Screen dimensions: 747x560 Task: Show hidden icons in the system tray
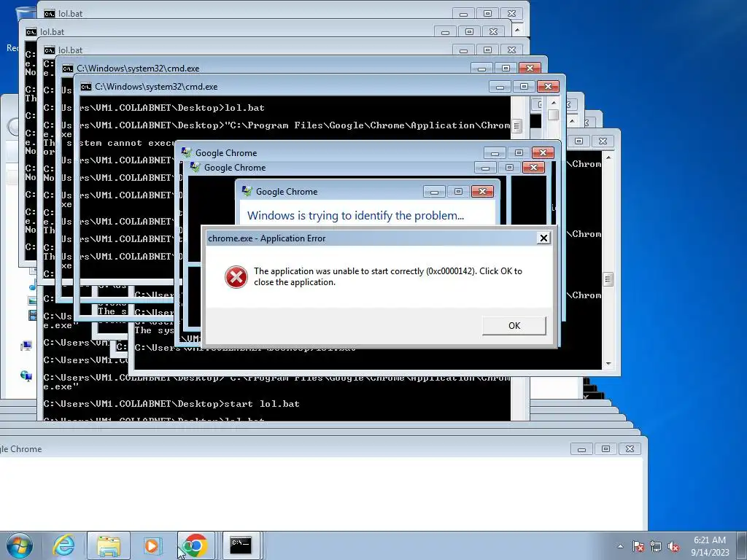(620, 546)
